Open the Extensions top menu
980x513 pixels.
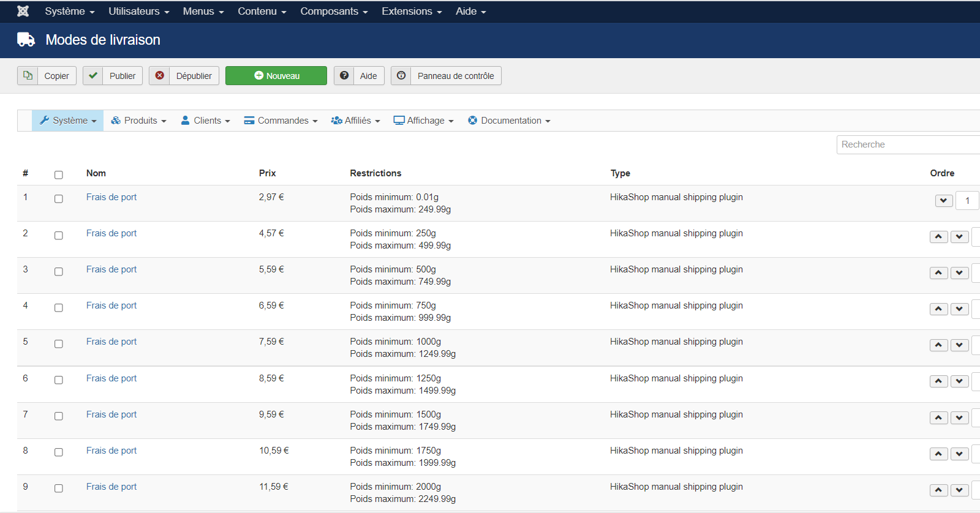(x=412, y=11)
